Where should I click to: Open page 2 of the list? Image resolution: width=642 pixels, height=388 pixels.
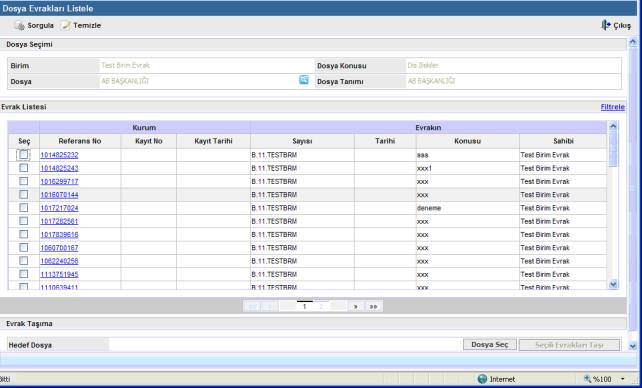[322, 306]
